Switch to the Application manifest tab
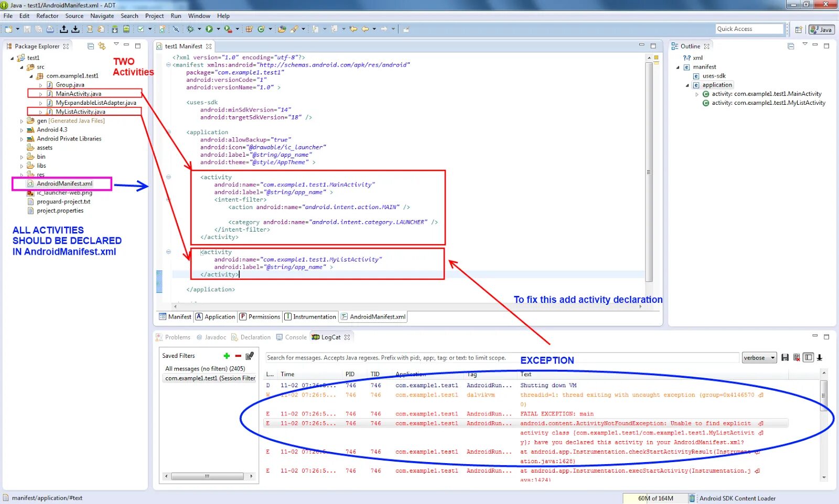 (x=215, y=316)
